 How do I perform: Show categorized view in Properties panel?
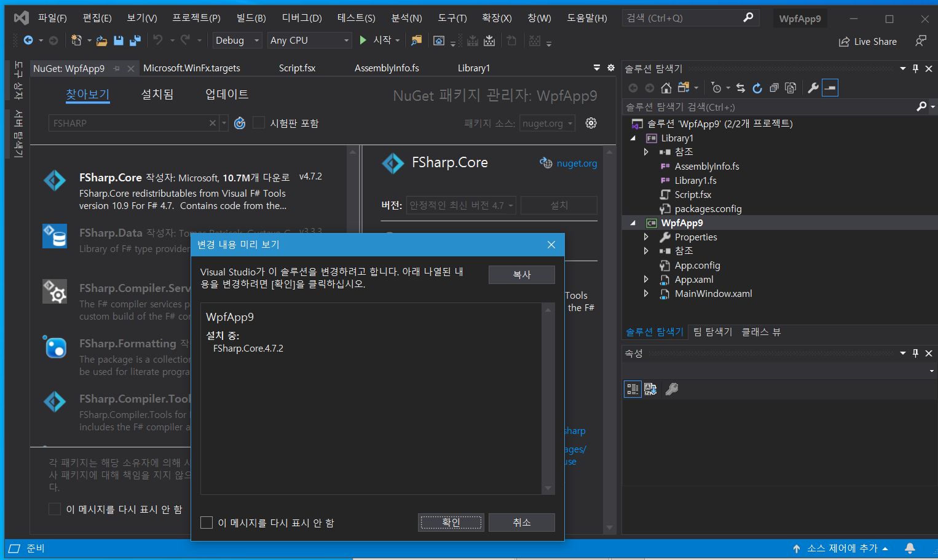pos(633,389)
